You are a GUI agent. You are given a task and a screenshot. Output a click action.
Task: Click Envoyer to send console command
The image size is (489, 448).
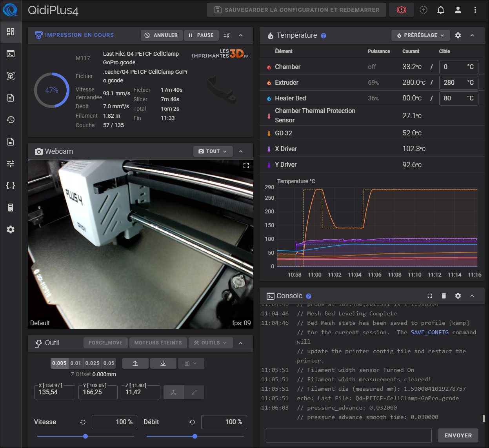point(458,435)
